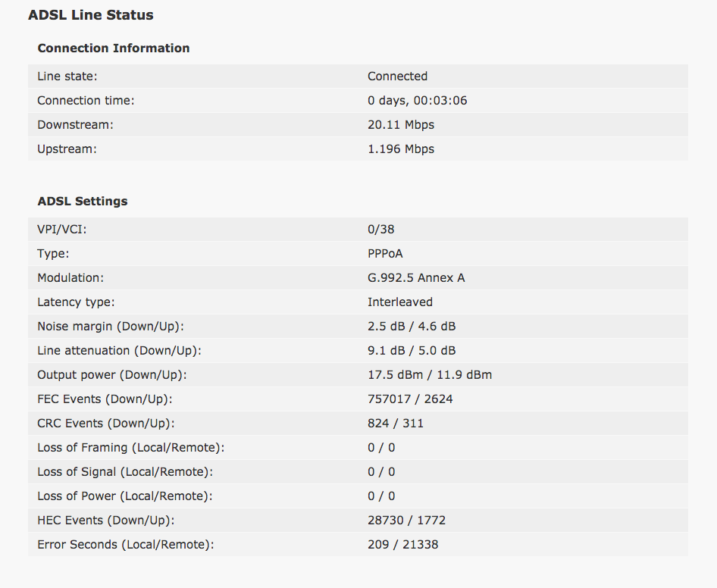This screenshot has height=588, width=717.
Task: Select the Error Seconds value 209 / 21338
Action: click(x=403, y=544)
